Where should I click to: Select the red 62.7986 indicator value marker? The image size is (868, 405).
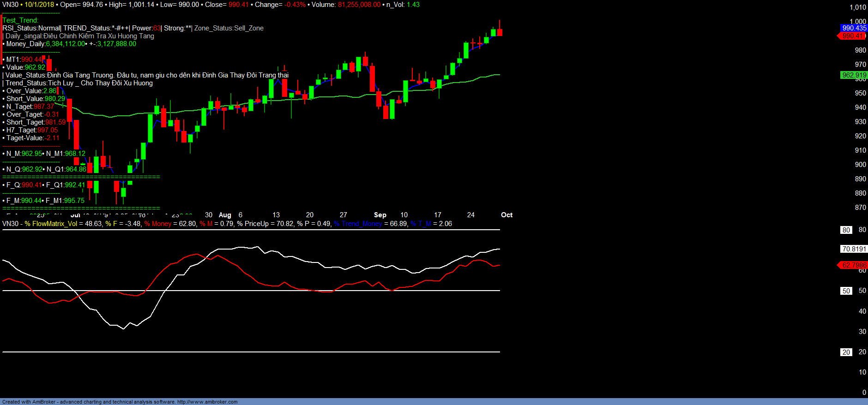coord(853,265)
